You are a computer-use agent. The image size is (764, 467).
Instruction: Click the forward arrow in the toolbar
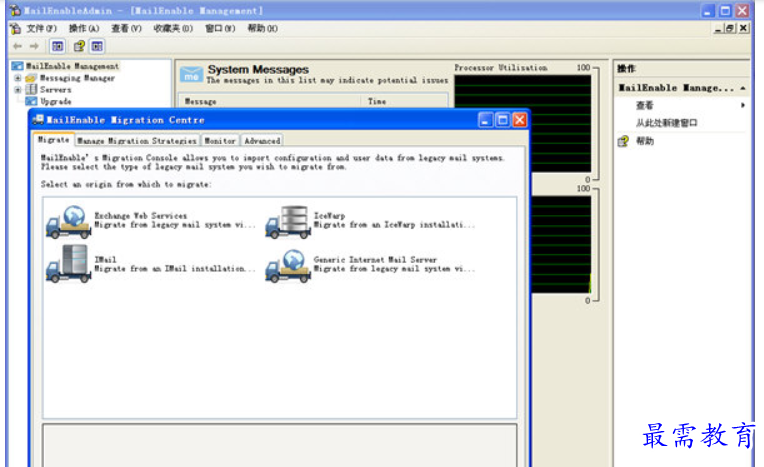(34, 46)
